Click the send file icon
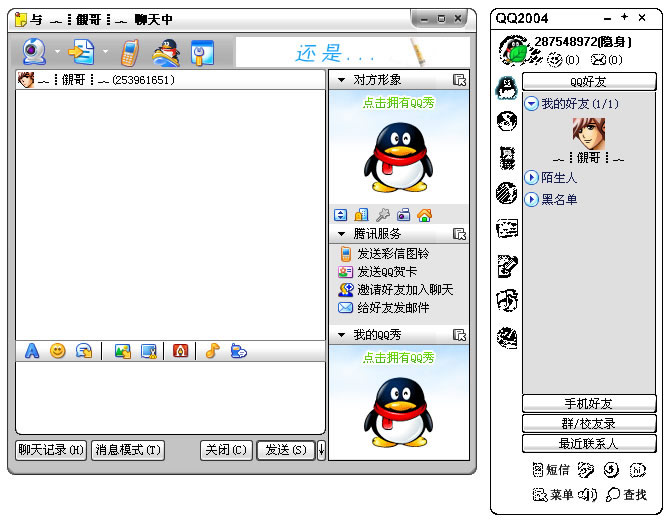 [82, 52]
